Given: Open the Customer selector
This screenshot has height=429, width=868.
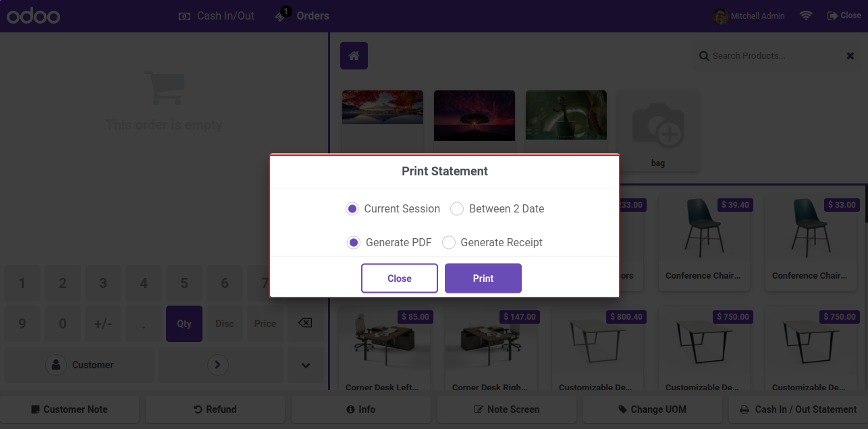Looking at the screenshot, I should tap(80, 365).
